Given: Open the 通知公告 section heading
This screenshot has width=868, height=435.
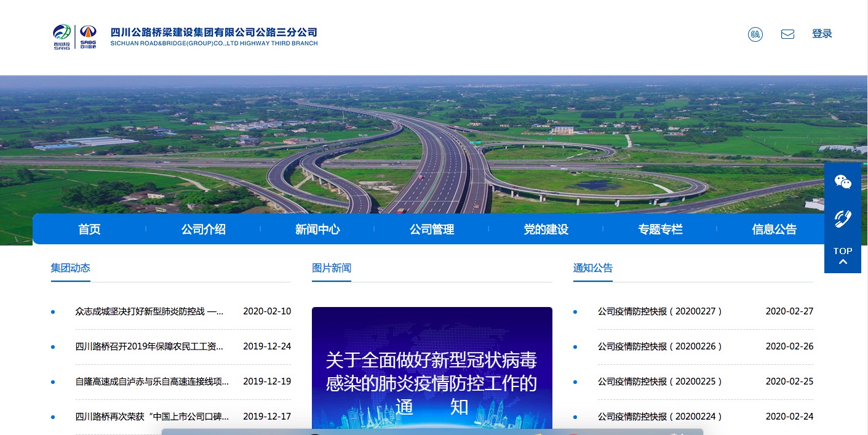Looking at the screenshot, I should [x=593, y=268].
